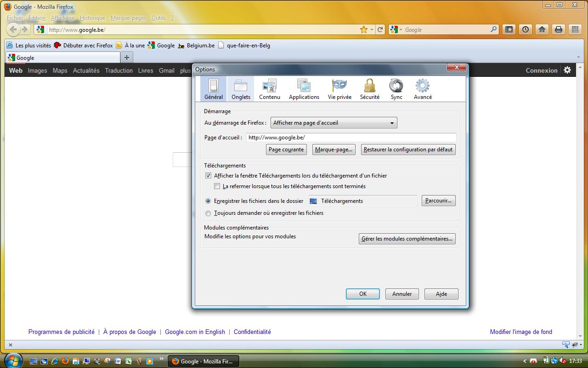Open bookmark star dropdown arrow
Viewport: 588px width, 368px height.
[372, 29]
